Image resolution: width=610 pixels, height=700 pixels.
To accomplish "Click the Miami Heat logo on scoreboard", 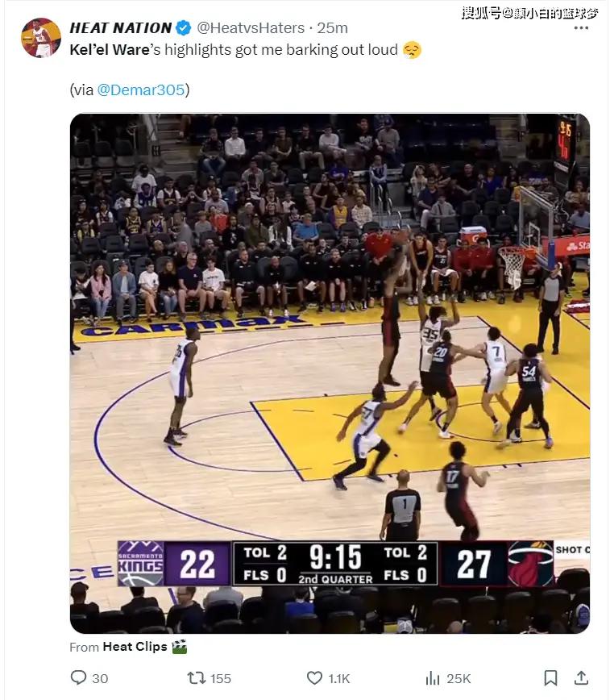I will 530,563.
